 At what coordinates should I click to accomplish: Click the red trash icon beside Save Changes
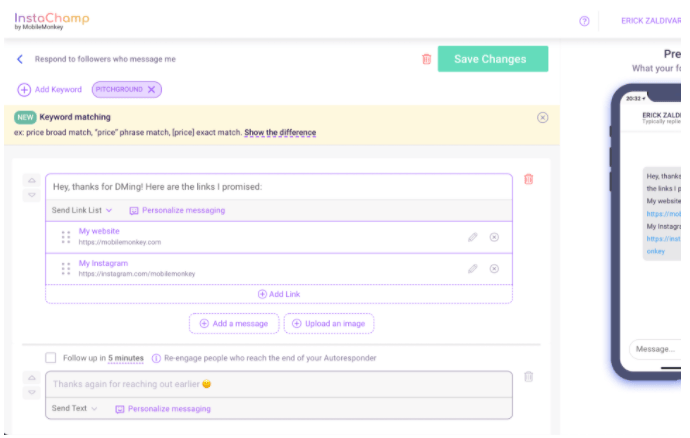427,59
